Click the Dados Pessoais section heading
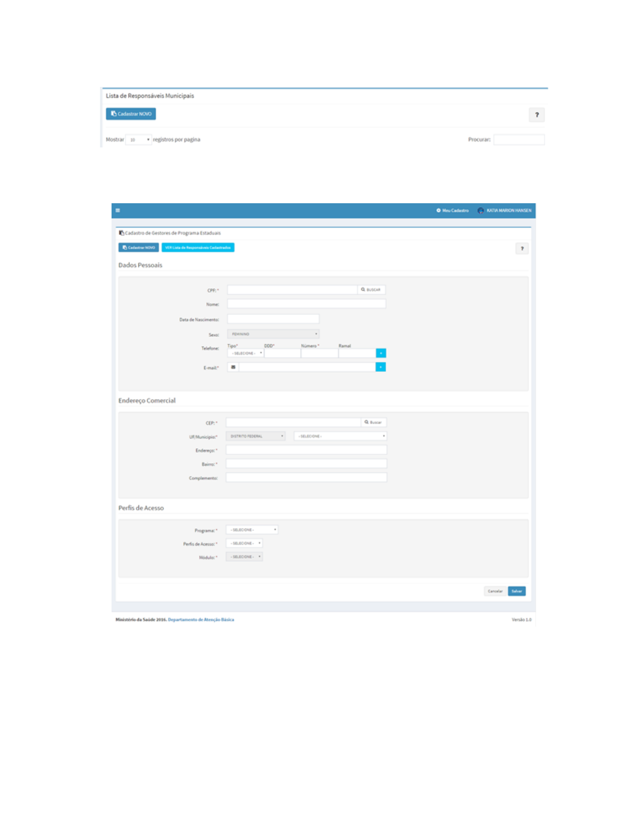 (x=140, y=265)
